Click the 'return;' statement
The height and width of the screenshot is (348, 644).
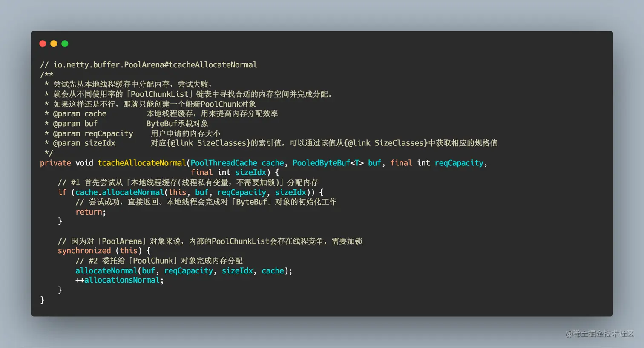click(91, 212)
